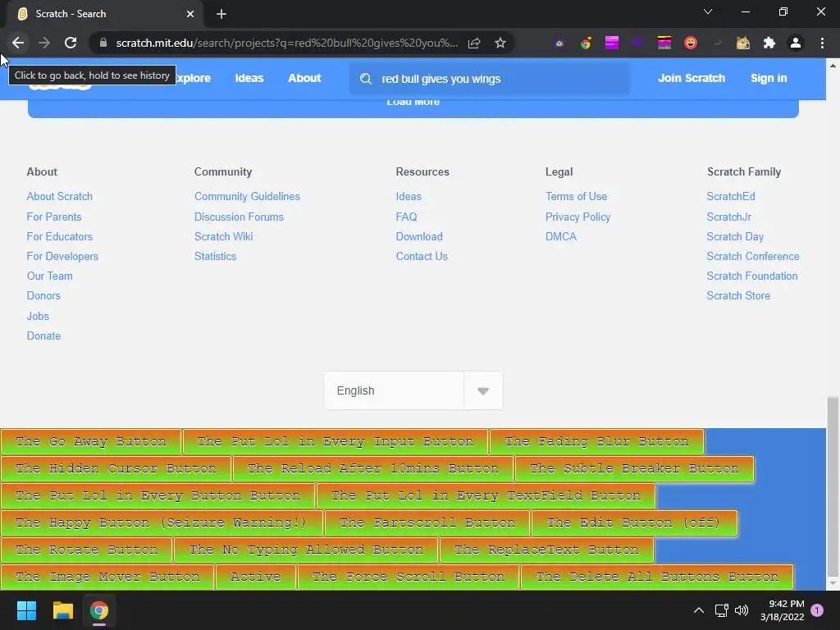Viewport: 840px width, 630px height.
Task: Click the Chrome icon in the taskbar
Action: 99,610
